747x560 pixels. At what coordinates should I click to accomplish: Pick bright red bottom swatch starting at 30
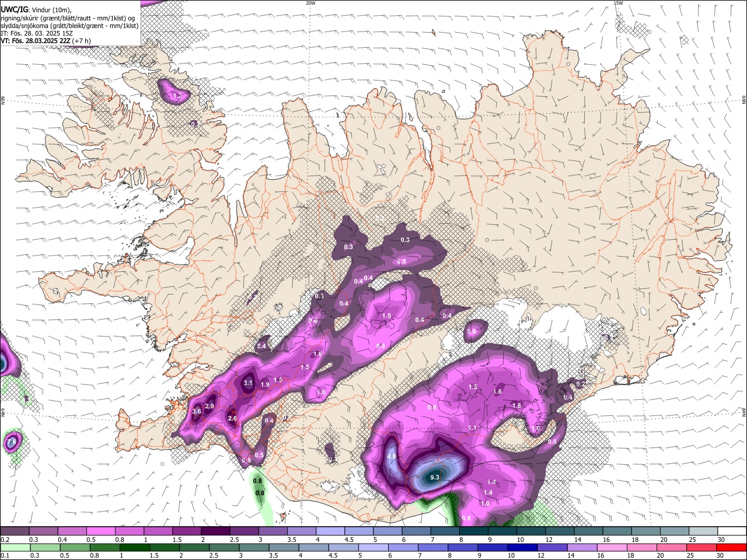tap(731, 548)
